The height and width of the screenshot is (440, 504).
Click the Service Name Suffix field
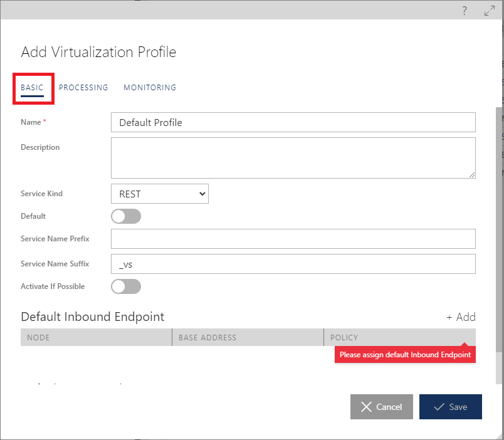click(x=293, y=264)
